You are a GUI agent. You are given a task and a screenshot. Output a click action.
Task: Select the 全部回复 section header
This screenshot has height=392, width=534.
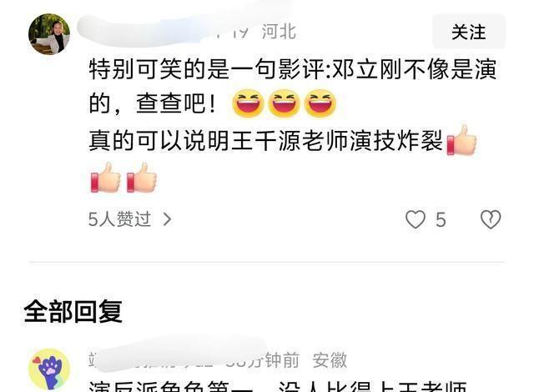pyautogui.click(x=73, y=311)
